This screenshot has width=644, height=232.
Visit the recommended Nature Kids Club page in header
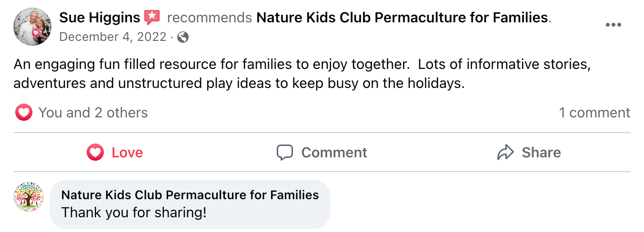pos(402,18)
